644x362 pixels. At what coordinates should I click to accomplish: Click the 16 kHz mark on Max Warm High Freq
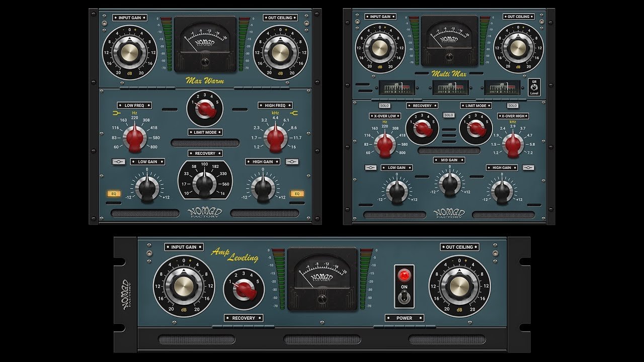point(294,146)
